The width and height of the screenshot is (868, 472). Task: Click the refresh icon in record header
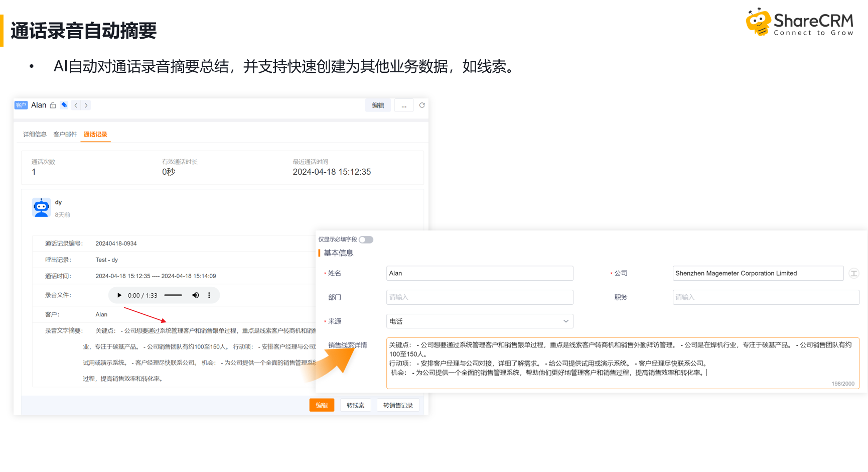coord(422,105)
